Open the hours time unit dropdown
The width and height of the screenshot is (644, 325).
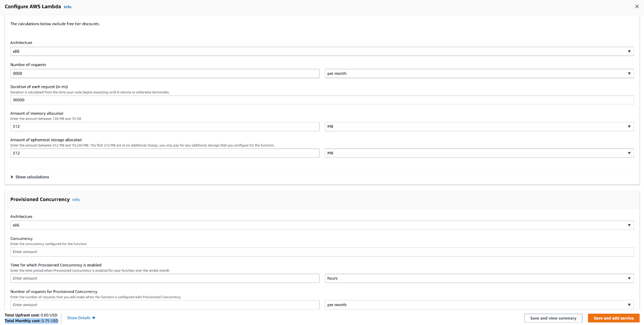[x=479, y=278]
